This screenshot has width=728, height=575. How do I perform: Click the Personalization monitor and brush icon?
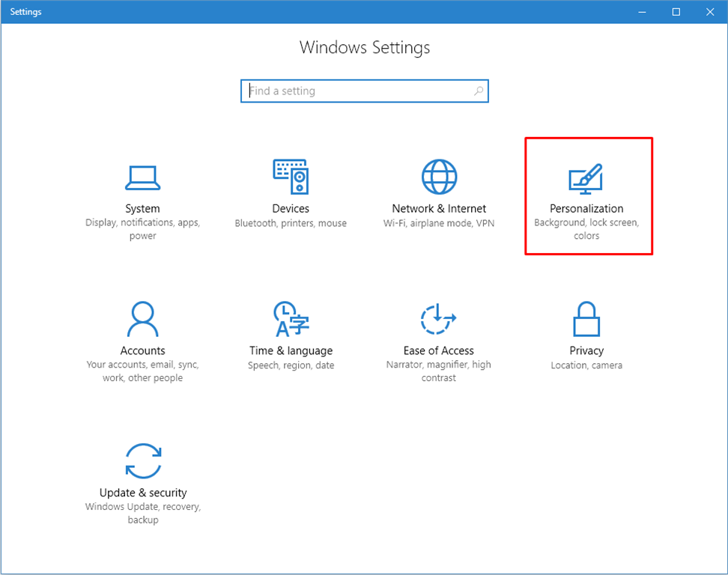click(x=586, y=179)
